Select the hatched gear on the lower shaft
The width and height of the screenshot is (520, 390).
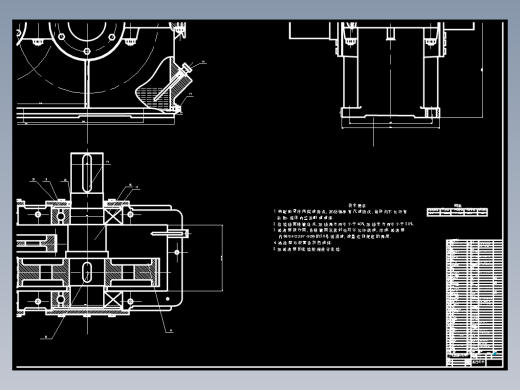tap(87, 272)
